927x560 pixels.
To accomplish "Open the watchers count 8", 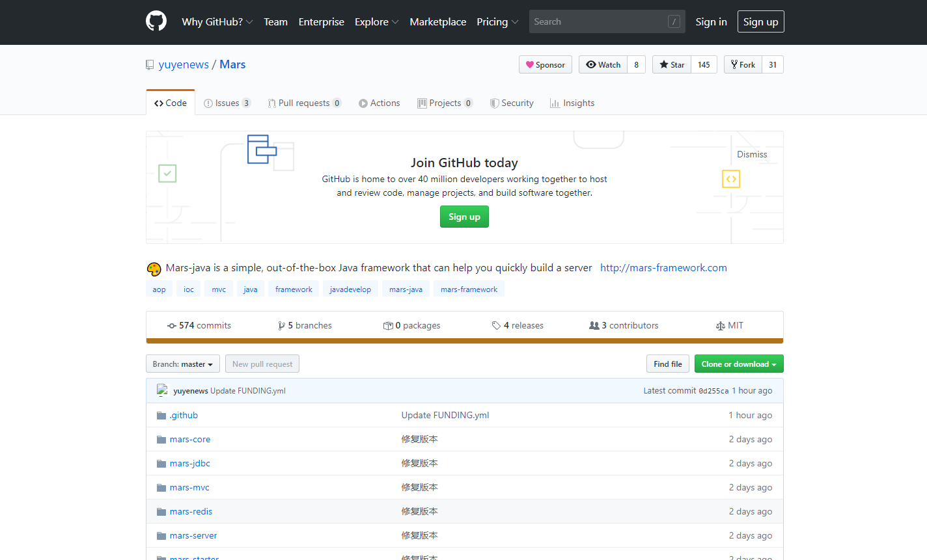I will pos(637,64).
